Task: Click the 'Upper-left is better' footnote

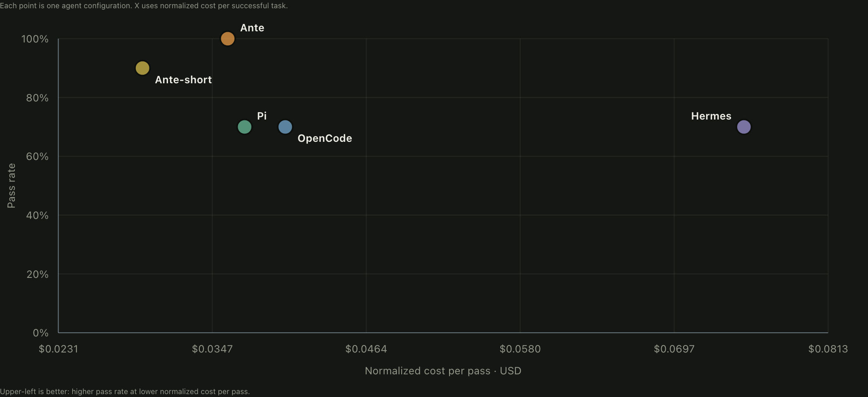Action: [x=125, y=392]
